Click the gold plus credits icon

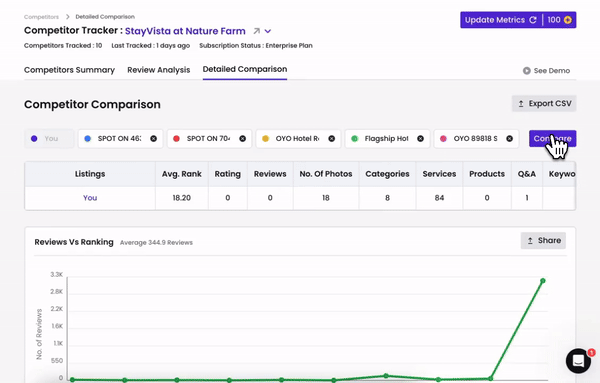coord(568,20)
